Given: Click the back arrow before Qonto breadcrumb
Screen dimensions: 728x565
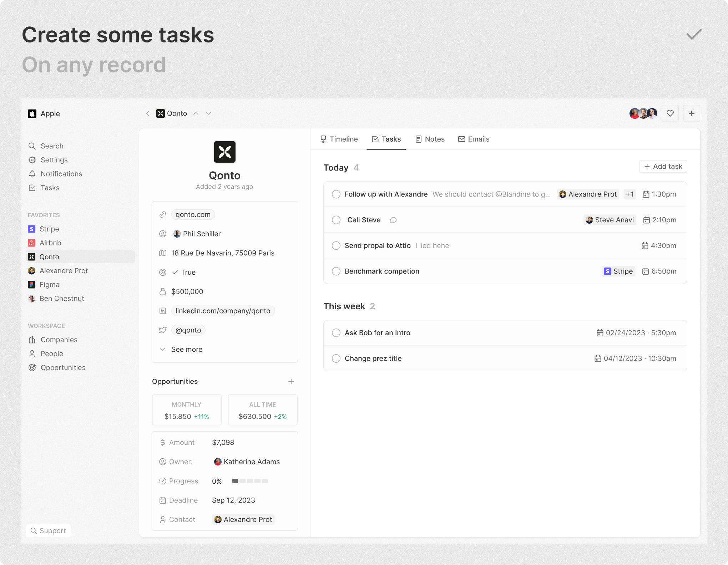Looking at the screenshot, I should (x=148, y=113).
